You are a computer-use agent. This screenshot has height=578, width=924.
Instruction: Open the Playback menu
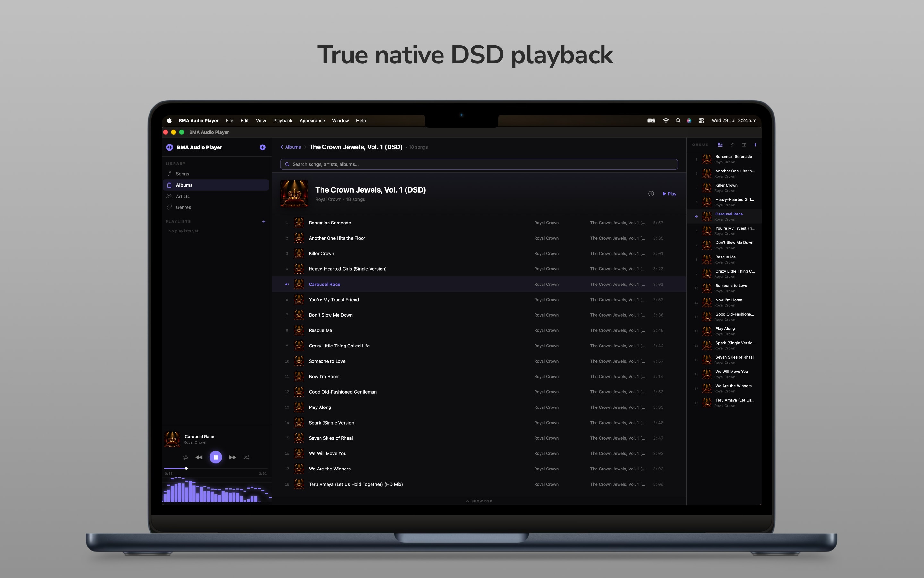283,121
